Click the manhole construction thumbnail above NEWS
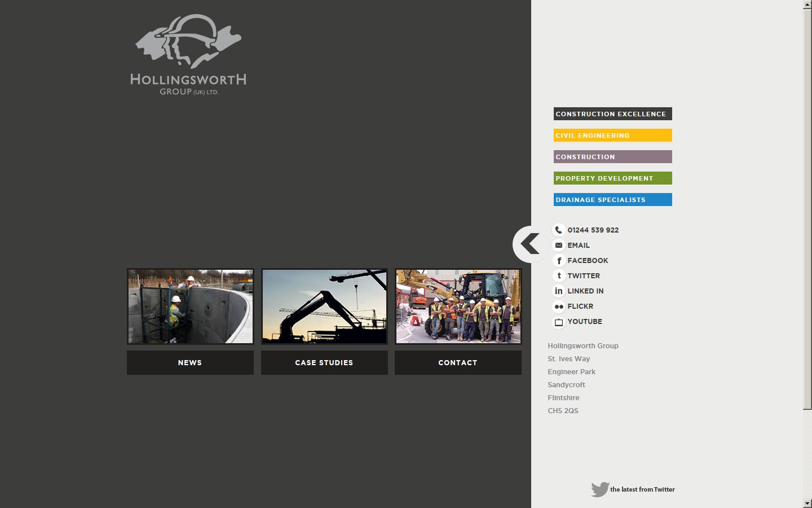The width and height of the screenshot is (812, 508). [190, 306]
